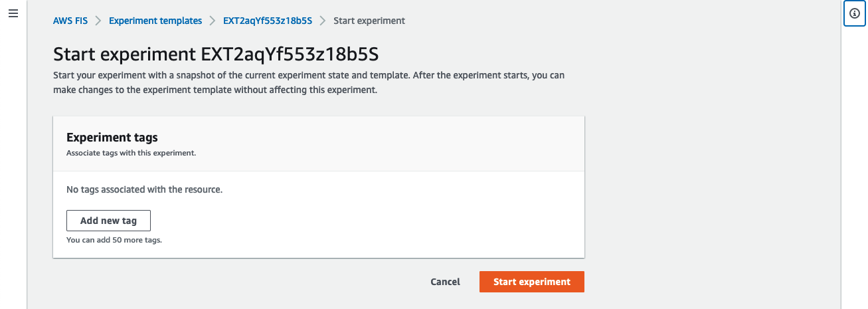
Task: Click the right tools panel strip below info icon
Action: (854, 166)
